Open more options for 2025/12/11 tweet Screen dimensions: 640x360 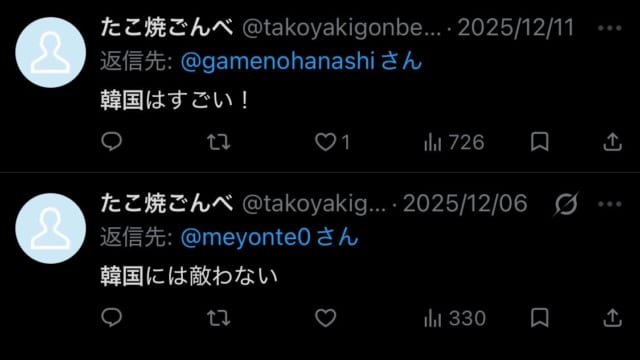(610, 28)
